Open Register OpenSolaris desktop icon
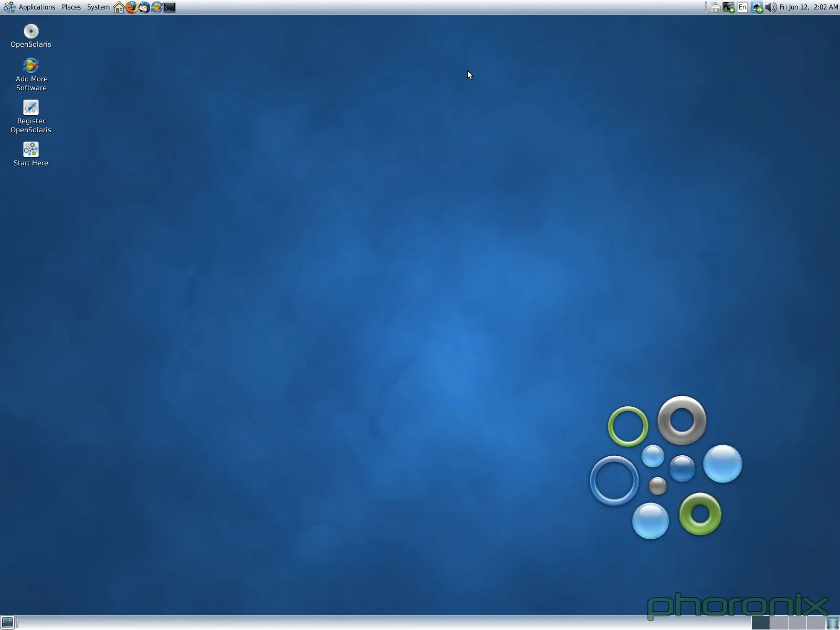Viewport: 840px width, 630px height. (x=31, y=108)
